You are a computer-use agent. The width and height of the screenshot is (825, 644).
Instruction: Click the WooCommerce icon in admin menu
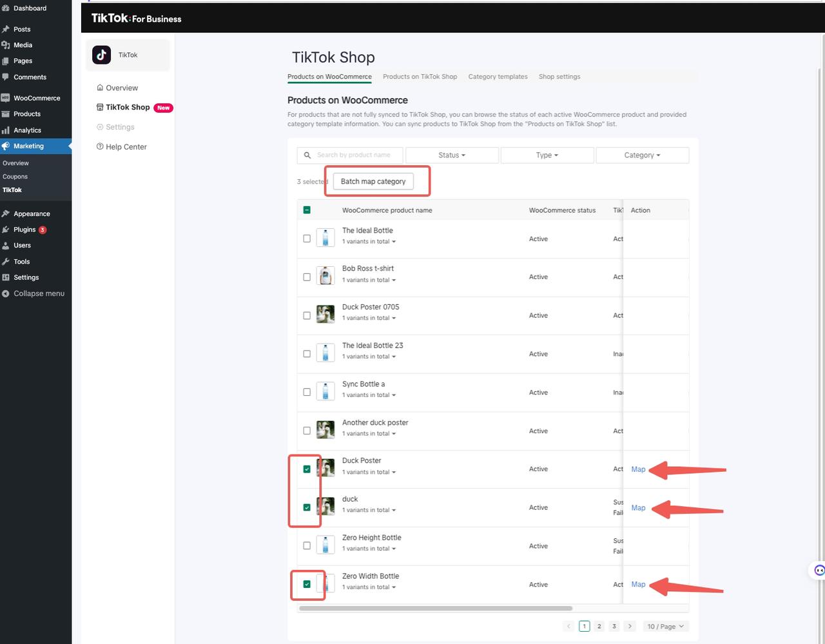(6, 98)
